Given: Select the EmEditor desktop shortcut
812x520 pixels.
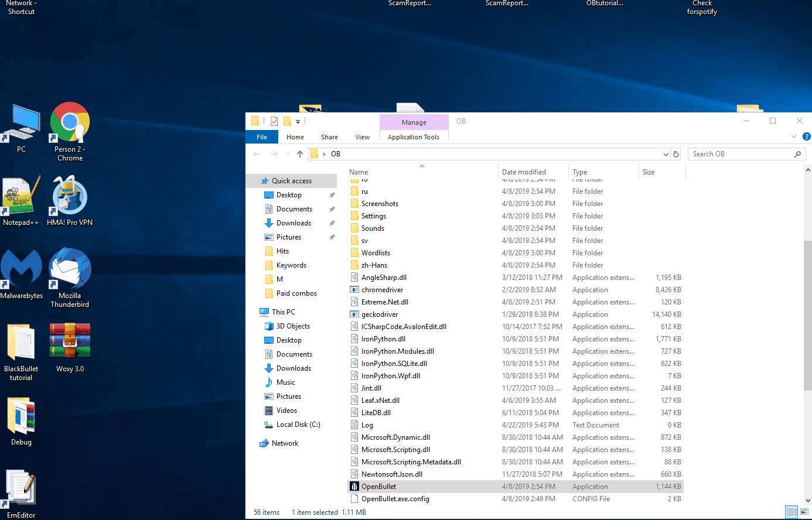Looking at the screenshot, I should point(21,494).
